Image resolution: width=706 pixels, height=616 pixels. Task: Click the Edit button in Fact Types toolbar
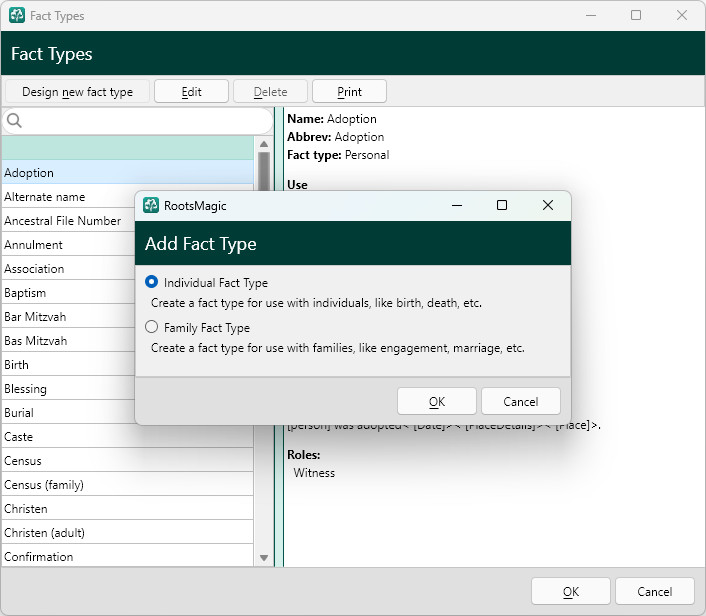point(191,92)
